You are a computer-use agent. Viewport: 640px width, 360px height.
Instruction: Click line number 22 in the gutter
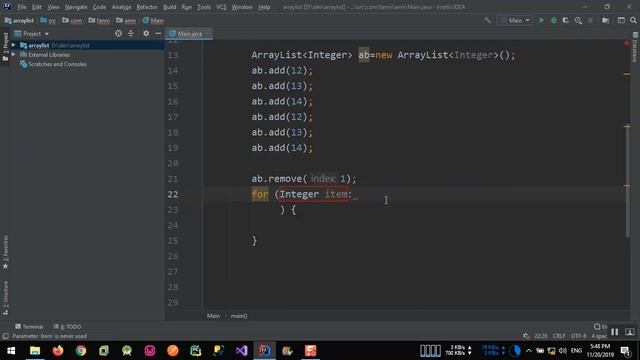pos(173,194)
